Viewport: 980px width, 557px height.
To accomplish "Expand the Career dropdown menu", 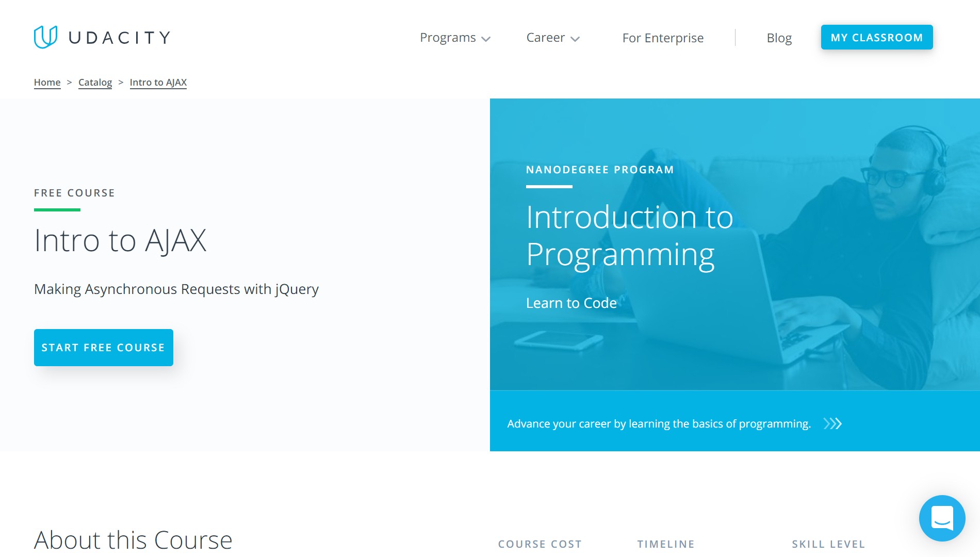I will coord(553,38).
